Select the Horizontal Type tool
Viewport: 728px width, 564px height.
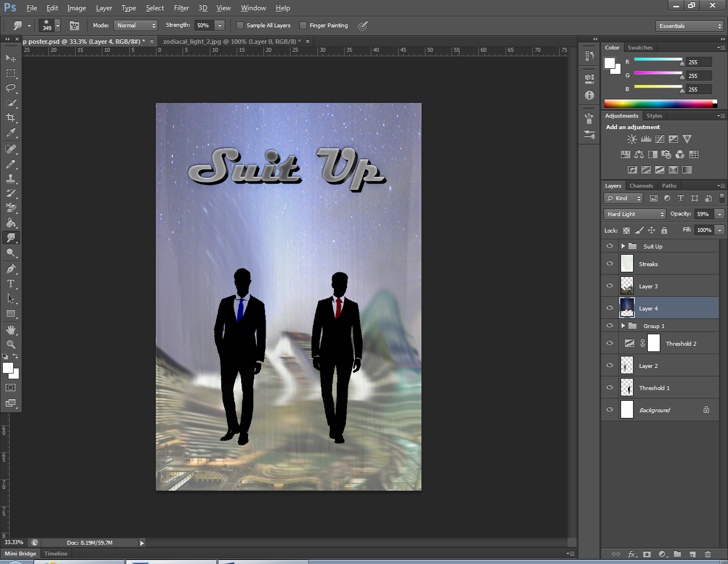tap(11, 284)
